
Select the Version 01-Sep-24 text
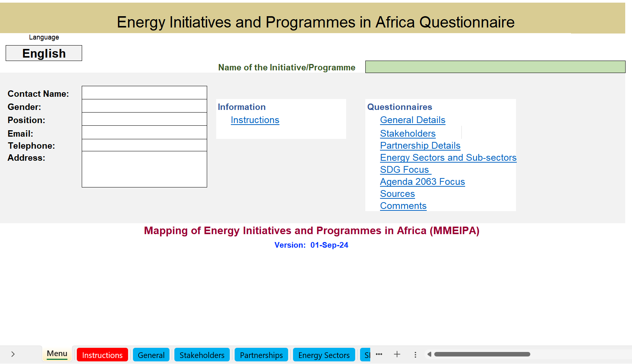pos(311,245)
